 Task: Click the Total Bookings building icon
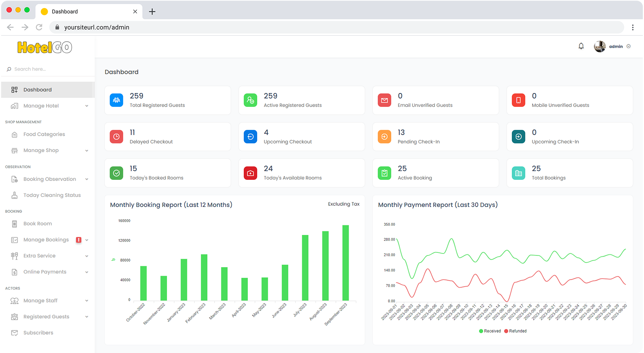pos(518,173)
